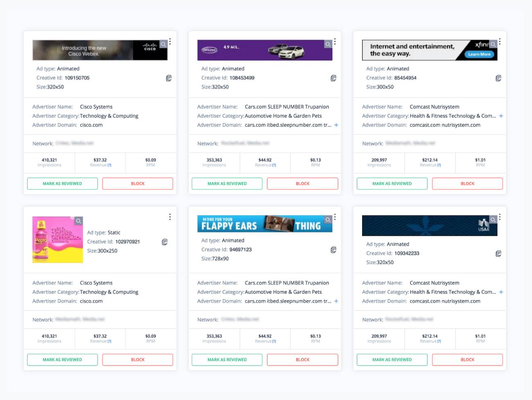Block the Xfinity ad
Viewport: 532px width, 400px height.
467,184
